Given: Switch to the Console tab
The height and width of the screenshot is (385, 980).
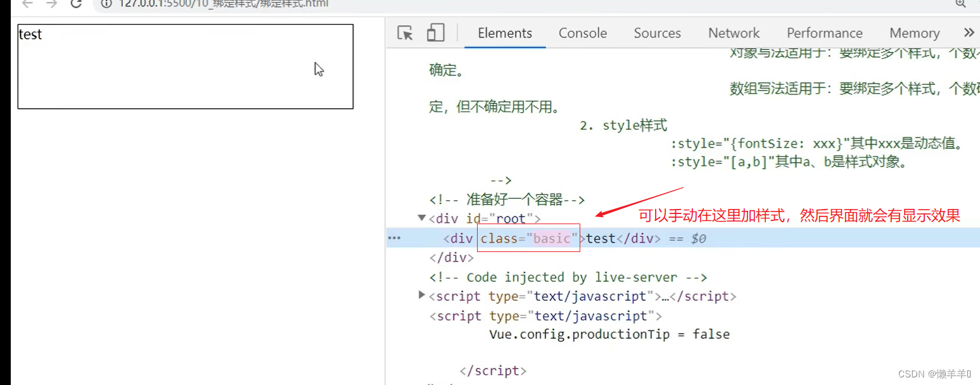Looking at the screenshot, I should point(583,33).
